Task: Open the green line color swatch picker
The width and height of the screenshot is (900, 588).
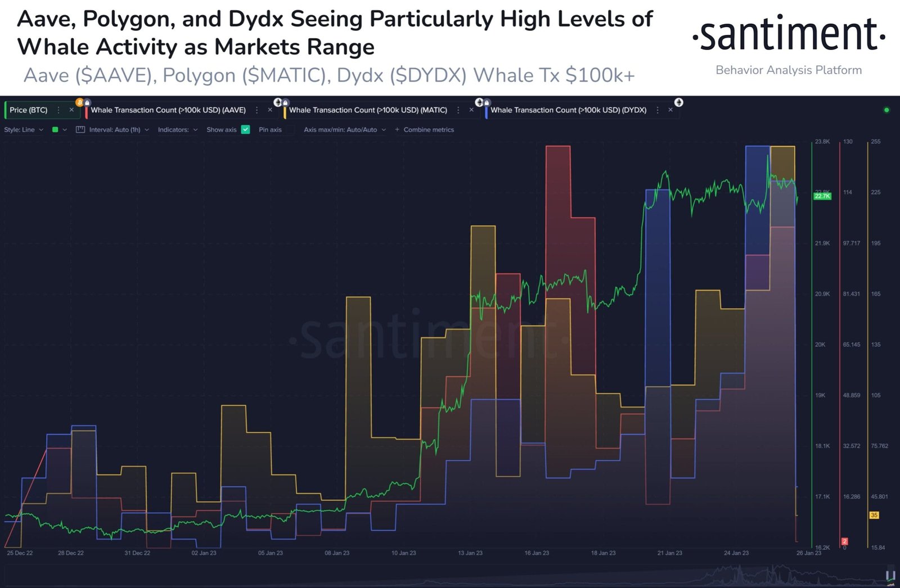Action: [55, 129]
